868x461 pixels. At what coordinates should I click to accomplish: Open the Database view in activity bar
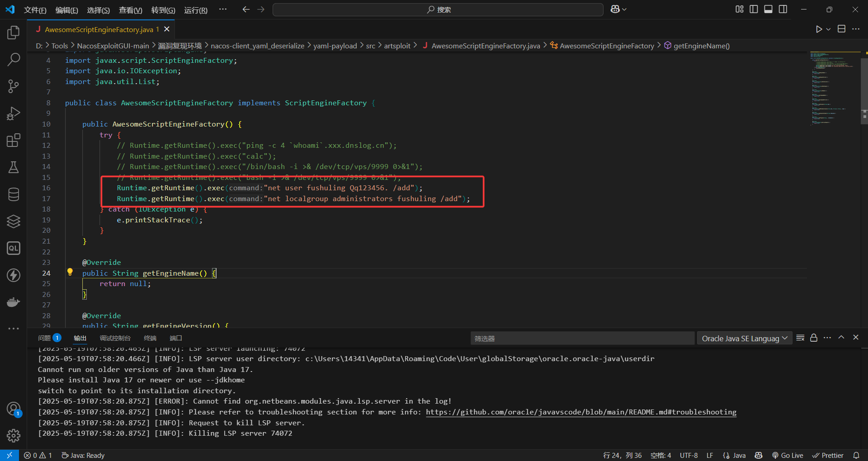[14, 194]
